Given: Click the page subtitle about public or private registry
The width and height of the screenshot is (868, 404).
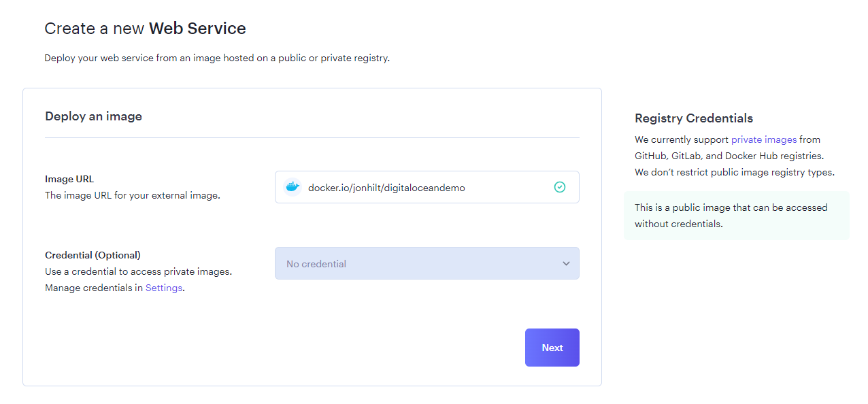Looking at the screenshot, I should coord(217,58).
